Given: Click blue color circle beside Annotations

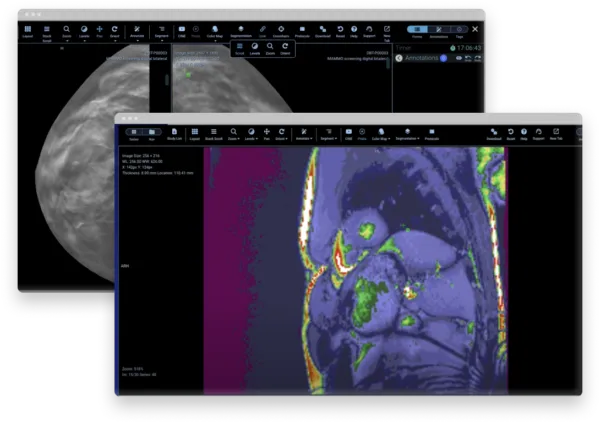Looking at the screenshot, I should pos(443,58).
